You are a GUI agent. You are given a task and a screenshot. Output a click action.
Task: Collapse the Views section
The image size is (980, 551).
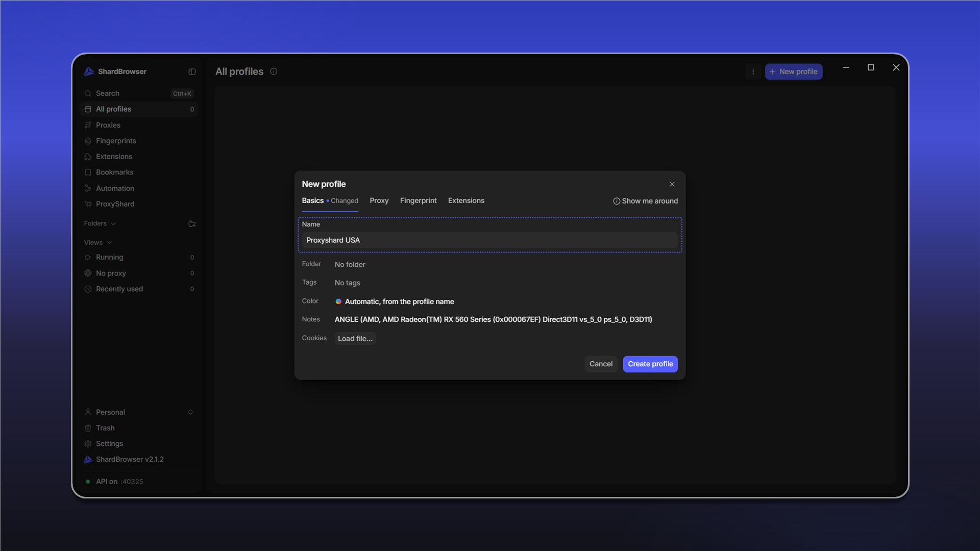click(x=98, y=242)
